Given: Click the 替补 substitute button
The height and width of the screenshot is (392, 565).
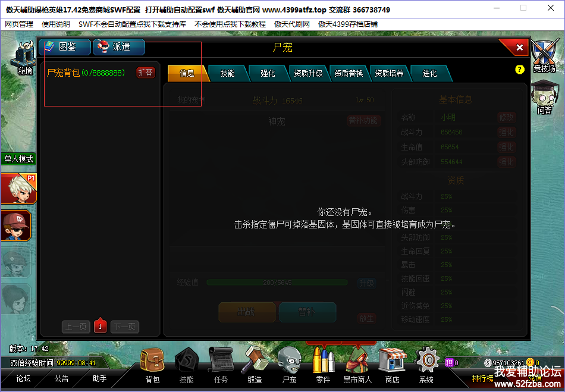Looking at the screenshot, I should pos(307,312).
